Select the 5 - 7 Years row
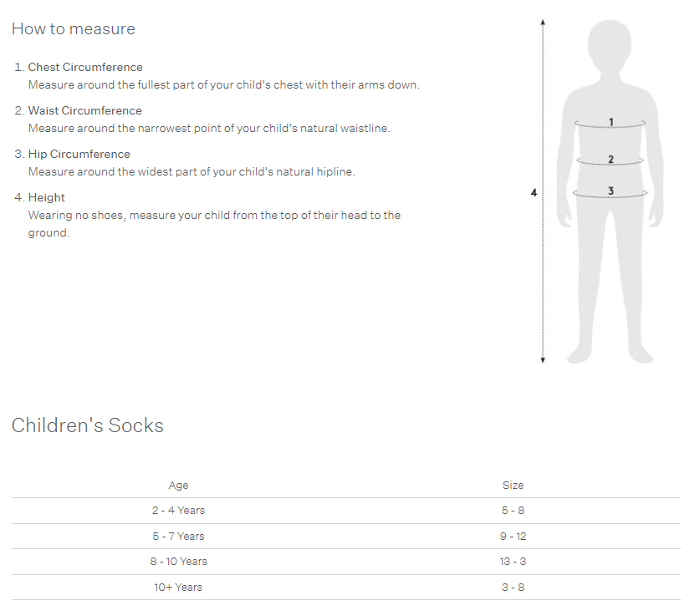Screen dimensions: 690x616 pyautogui.click(x=346, y=536)
